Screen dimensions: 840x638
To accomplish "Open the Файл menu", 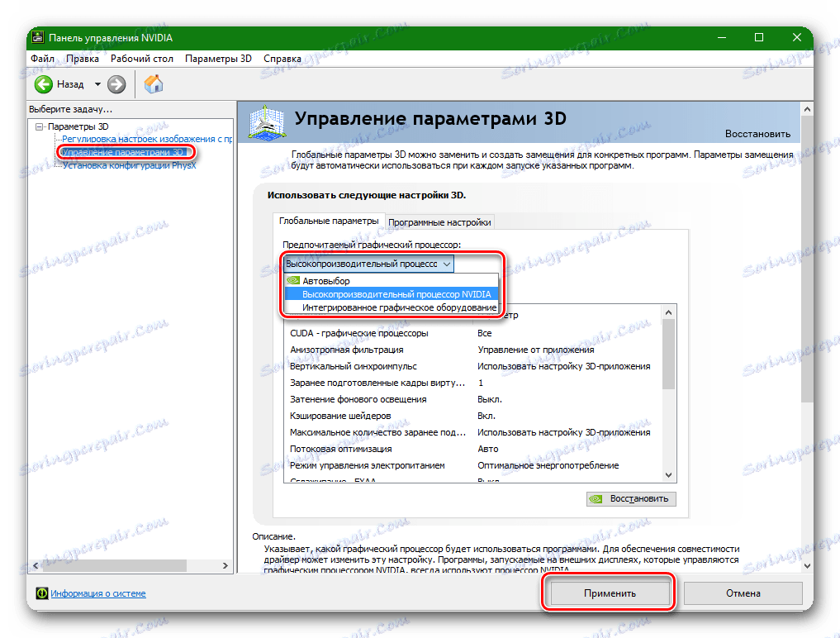I will pyautogui.click(x=42, y=59).
